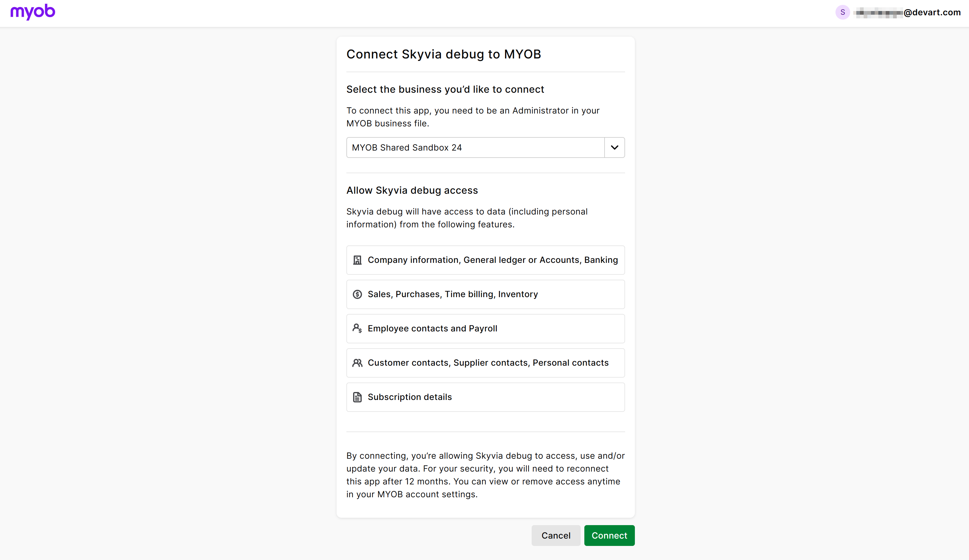The image size is (969, 560).
Task: Click 'Select the business you'd like to connect'
Action: point(445,89)
